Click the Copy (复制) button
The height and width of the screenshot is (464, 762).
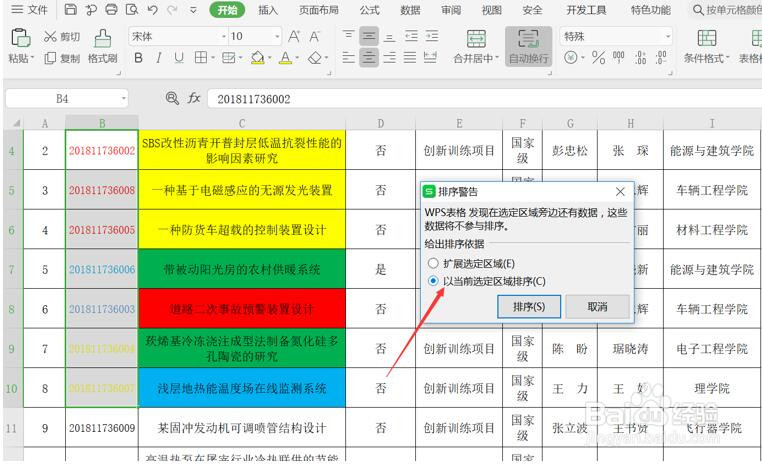pyautogui.click(x=62, y=58)
